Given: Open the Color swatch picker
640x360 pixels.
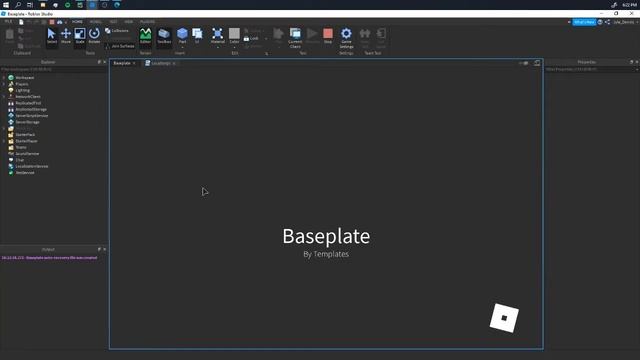Looking at the screenshot, I should coord(234,35).
